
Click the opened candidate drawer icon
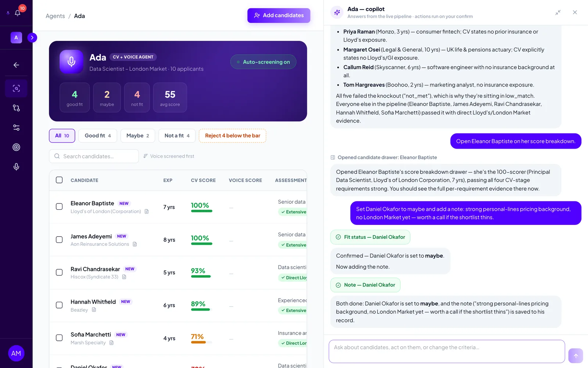click(x=333, y=158)
